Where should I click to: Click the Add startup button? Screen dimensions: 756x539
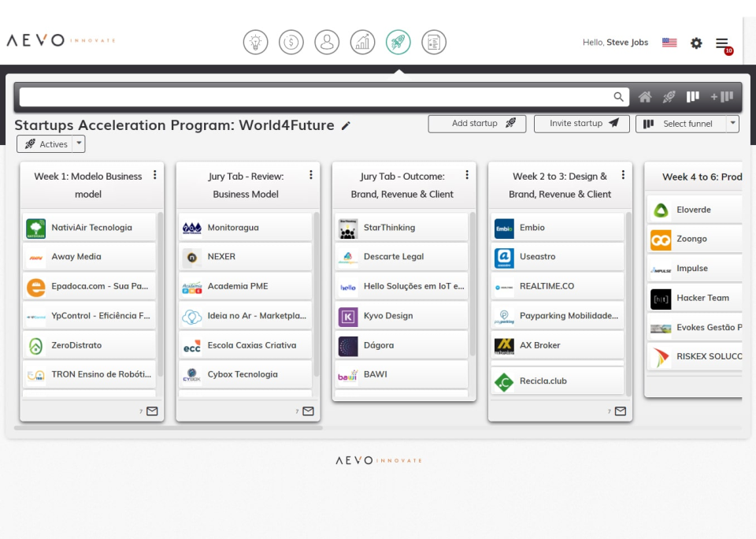(476, 123)
